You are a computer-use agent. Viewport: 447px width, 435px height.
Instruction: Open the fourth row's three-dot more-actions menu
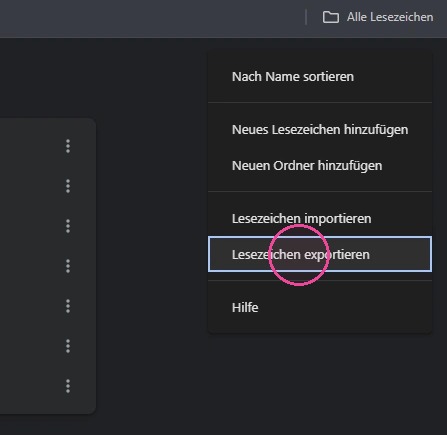click(x=68, y=266)
